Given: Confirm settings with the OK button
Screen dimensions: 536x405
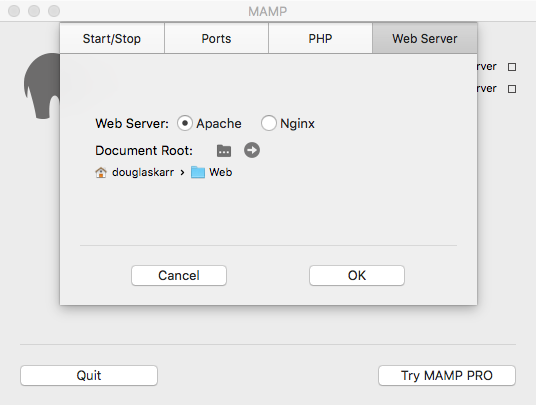Looking at the screenshot, I should (x=357, y=275).
